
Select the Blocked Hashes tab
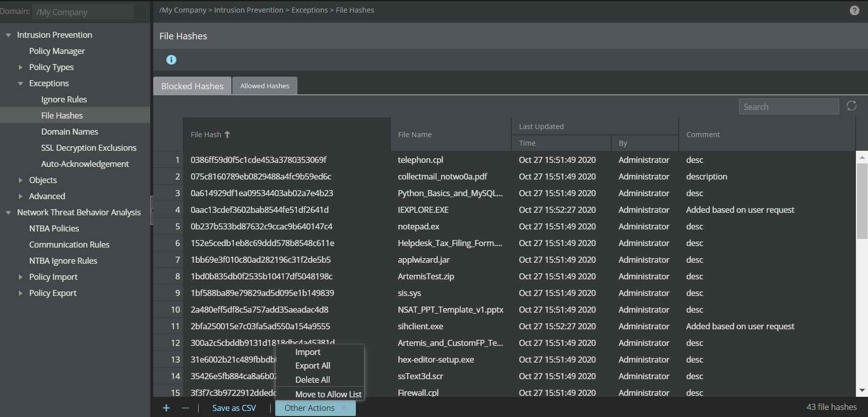point(192,86)
